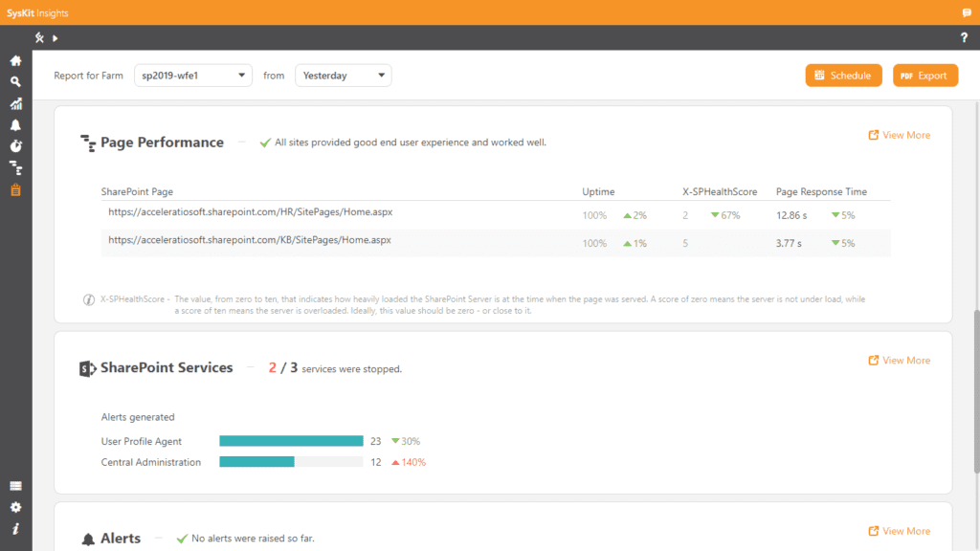This screenshot has height=551, width=980.
Task: Click the User Profile Agent alerts bar
Action: pyautogui.click(x=291, y=441)
